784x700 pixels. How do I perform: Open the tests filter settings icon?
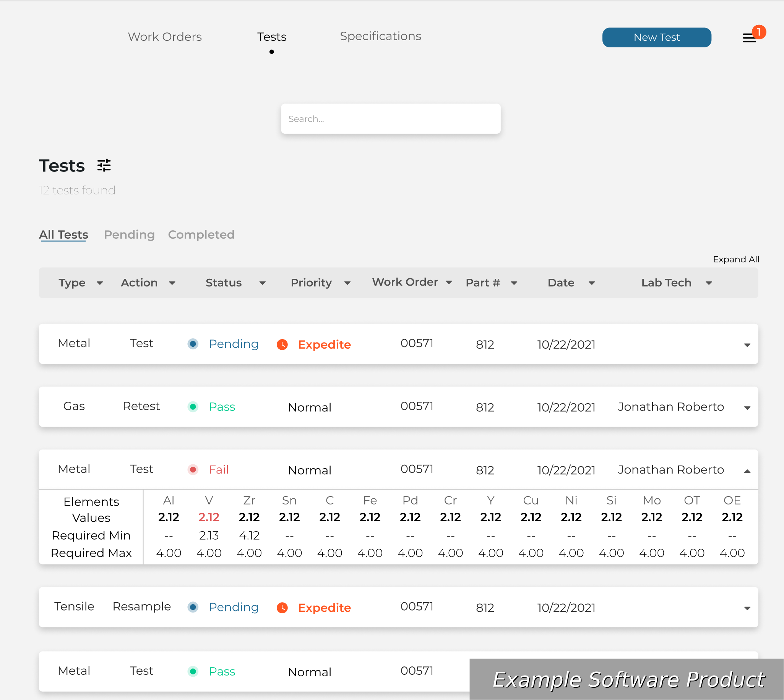point(104,165)
